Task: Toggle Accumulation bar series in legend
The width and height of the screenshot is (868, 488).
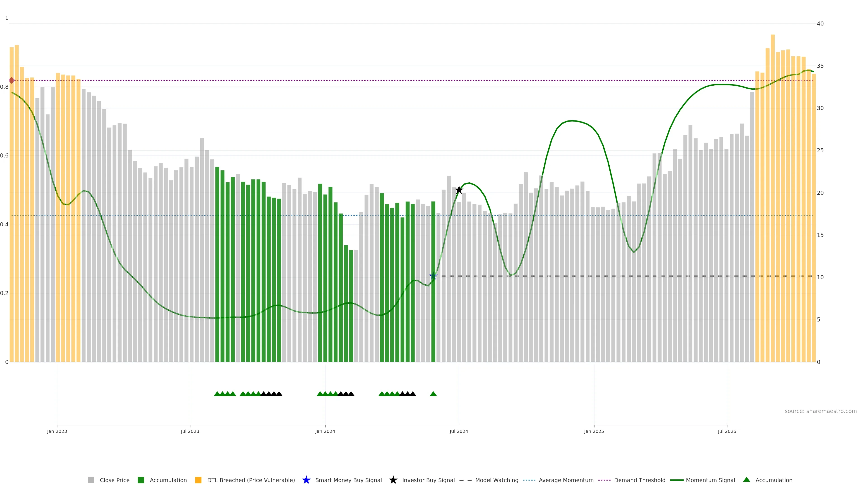Action: click(x=168, y=480)
